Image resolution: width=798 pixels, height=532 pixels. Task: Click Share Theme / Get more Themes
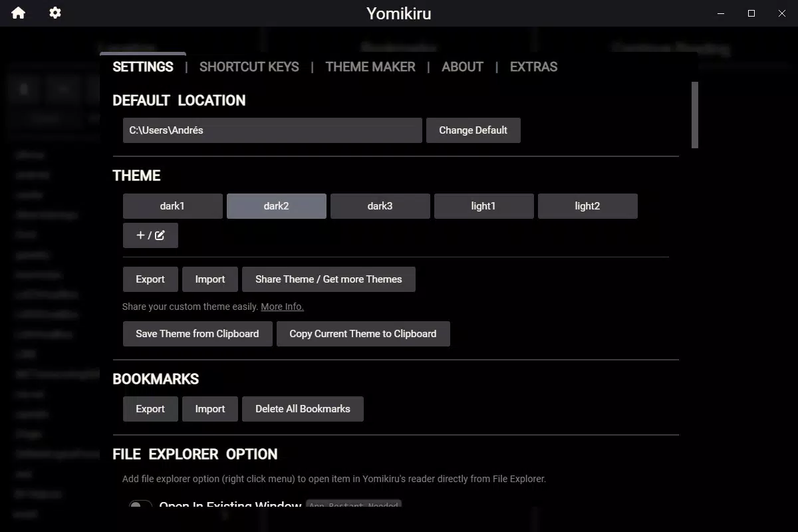329,279
